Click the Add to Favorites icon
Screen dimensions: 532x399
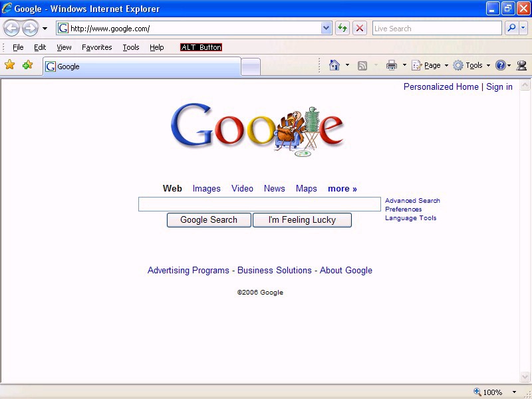click(x=27, y=65)
